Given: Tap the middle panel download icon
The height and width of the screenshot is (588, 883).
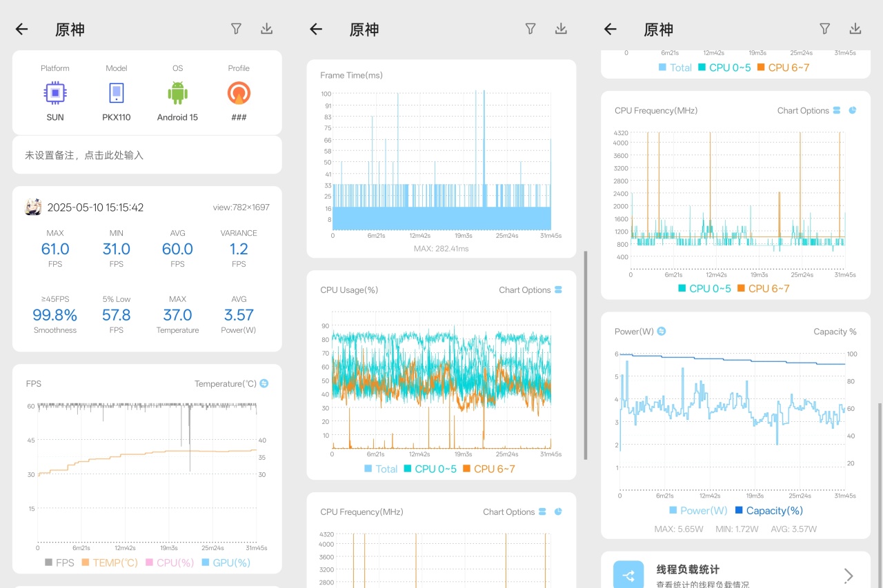Looking at the screenshot, I should [x=561, y=28].
